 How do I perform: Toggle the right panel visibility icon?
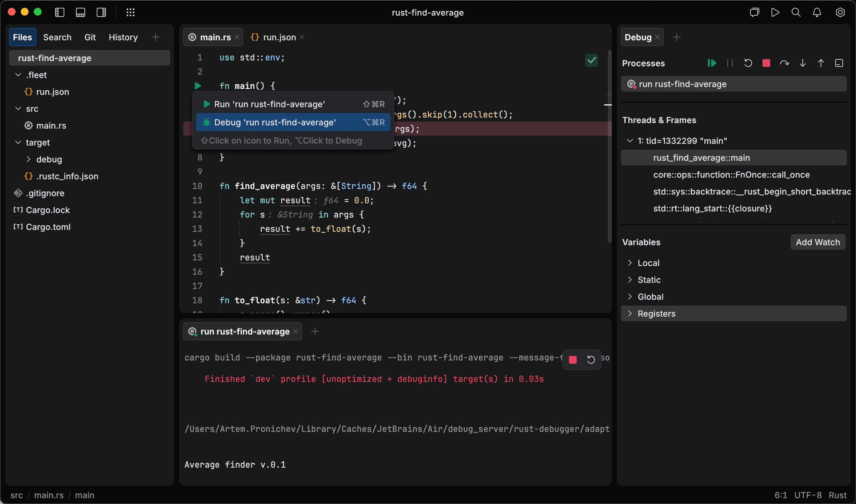coord(101,13)
